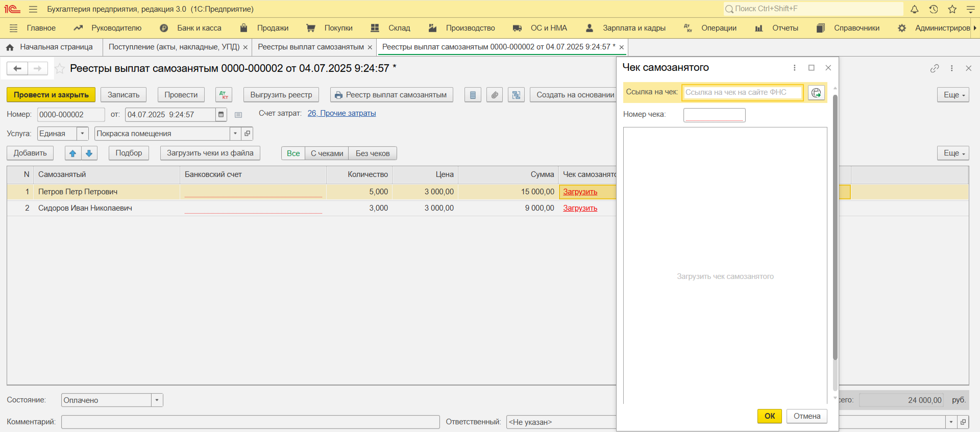Open the right 'Еще' toolbar dropdown

tap(952, 95)
